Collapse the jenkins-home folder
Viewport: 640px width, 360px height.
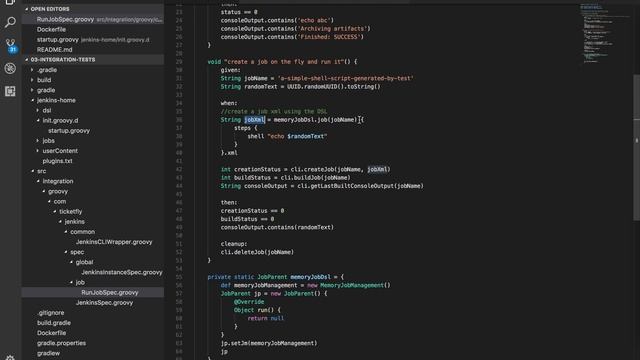coord(56,100)
